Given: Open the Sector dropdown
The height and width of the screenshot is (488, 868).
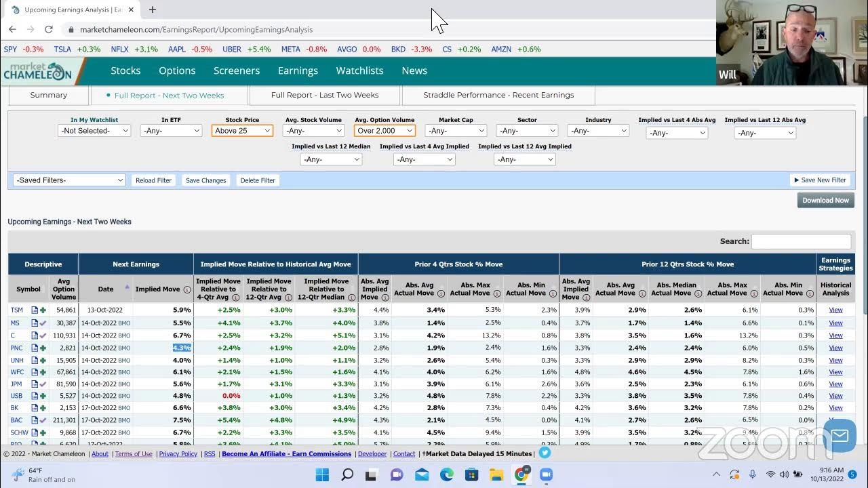Looking at the screenshot, I should click(527, 131).
